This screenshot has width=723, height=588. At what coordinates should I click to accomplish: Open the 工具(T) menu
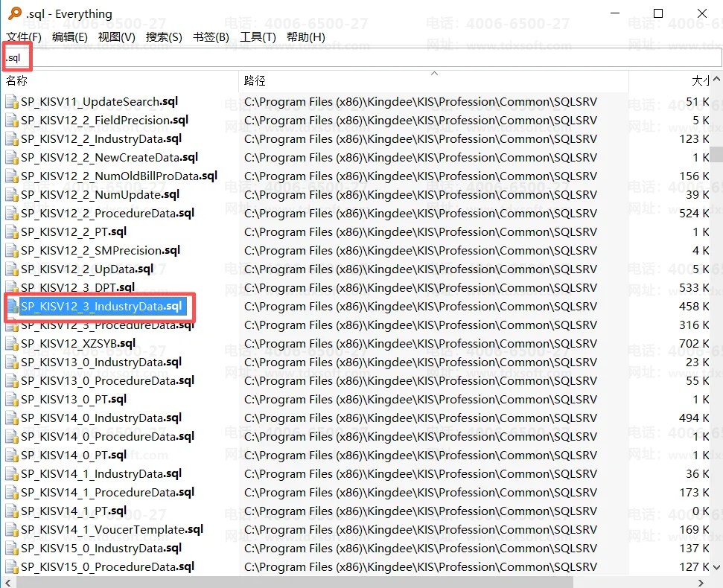click(258, 36)
